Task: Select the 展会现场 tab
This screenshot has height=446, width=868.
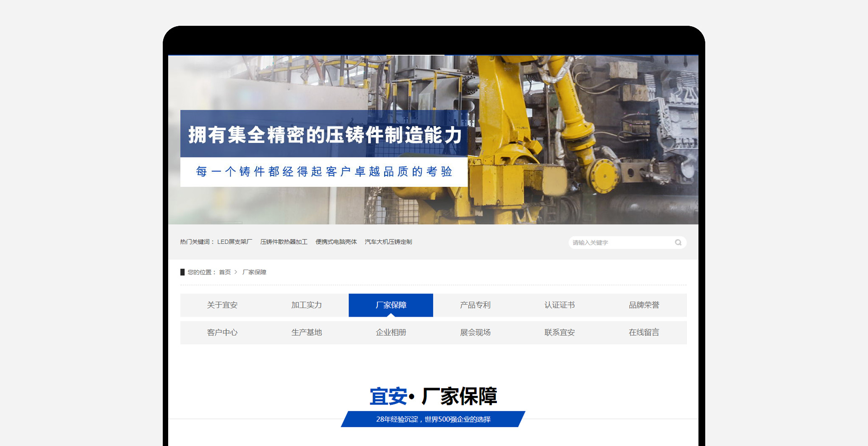Action: pos(475,332)
